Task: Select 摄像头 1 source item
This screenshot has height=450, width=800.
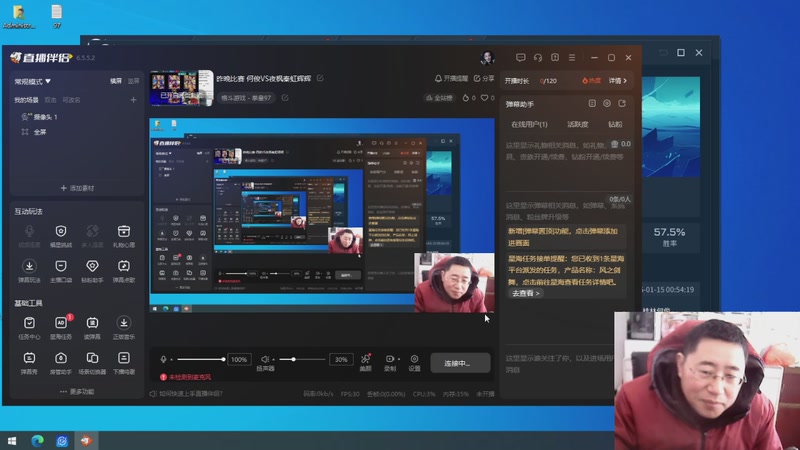Action: 40,117
